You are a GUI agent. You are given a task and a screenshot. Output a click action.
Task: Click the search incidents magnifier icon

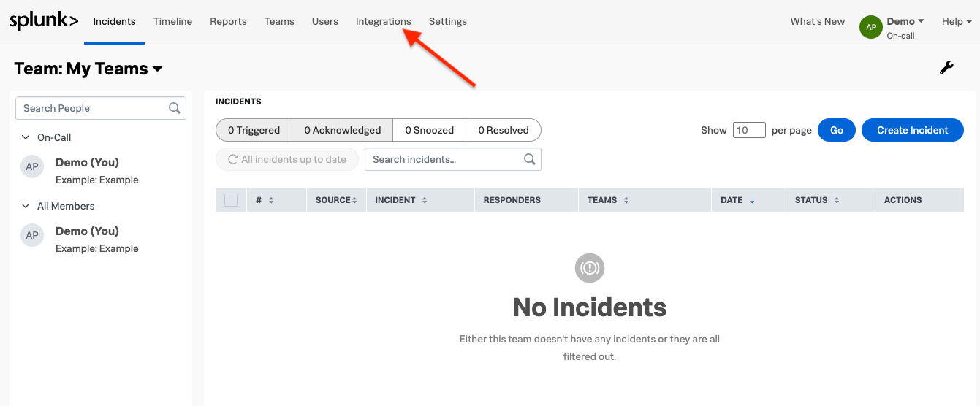click(530, 159)
